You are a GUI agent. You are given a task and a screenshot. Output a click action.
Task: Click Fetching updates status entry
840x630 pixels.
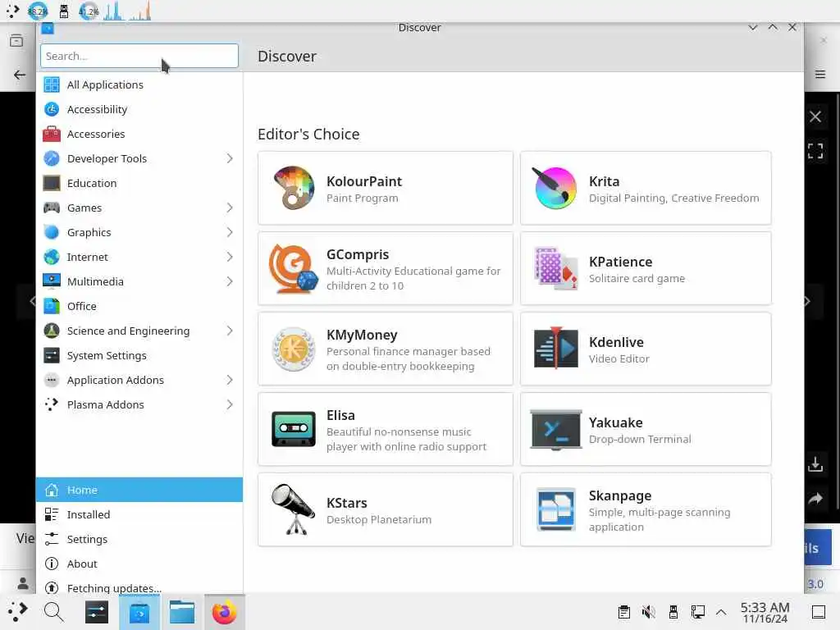click(139, 587)
